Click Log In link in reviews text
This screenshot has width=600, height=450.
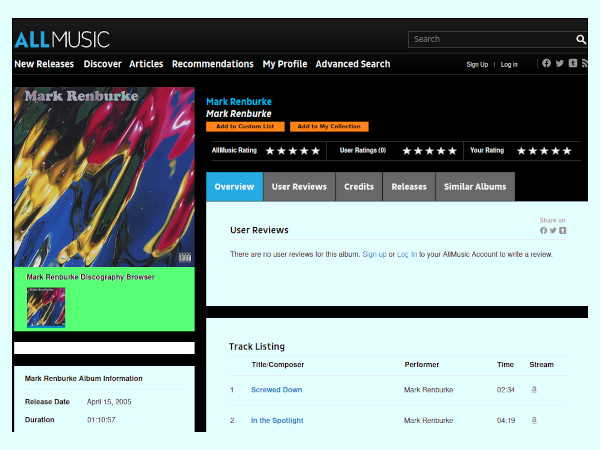[407, 254]
